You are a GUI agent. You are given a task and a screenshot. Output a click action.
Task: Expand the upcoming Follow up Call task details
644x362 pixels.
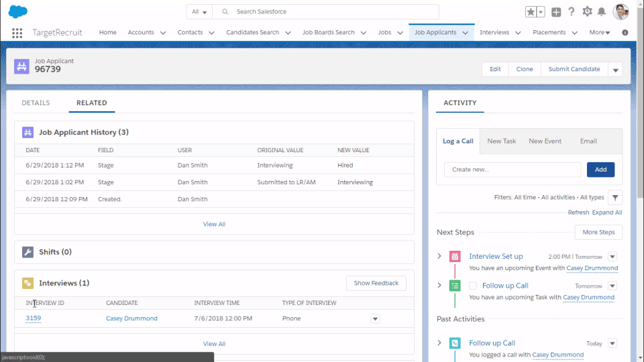point(439,286)
